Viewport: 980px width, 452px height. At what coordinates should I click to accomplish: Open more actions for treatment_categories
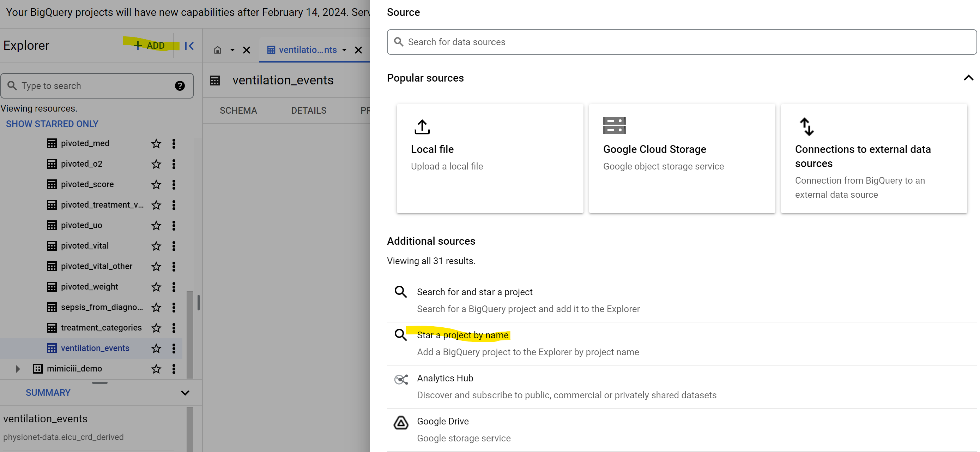click(174, 328)
